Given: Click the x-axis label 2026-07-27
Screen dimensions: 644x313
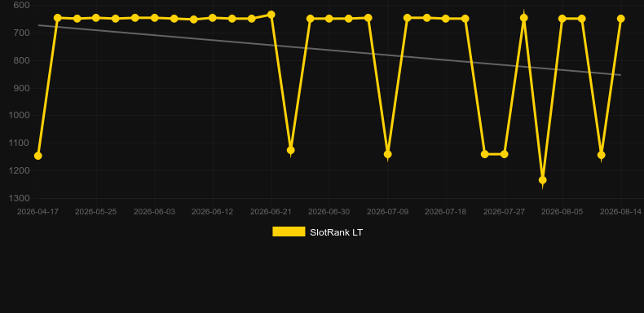Looking at the screenshot, I should click(x=504, y=212).
